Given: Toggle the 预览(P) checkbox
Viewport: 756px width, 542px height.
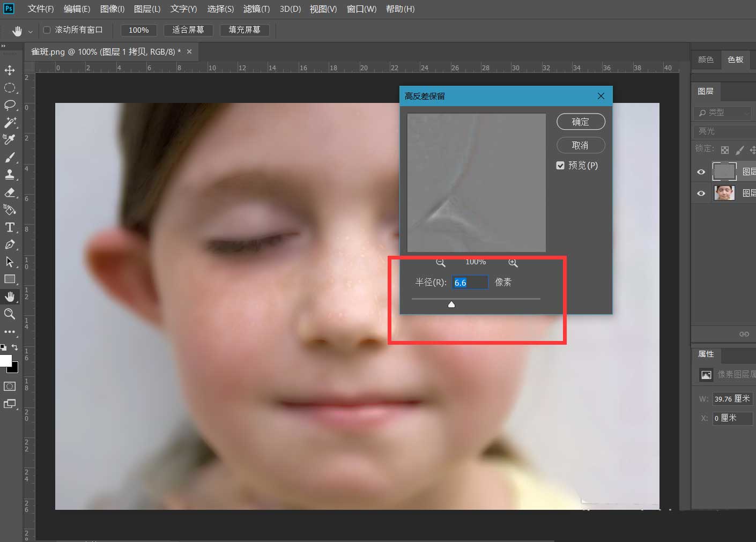Looking at the screenshot, I should [560, 165].
